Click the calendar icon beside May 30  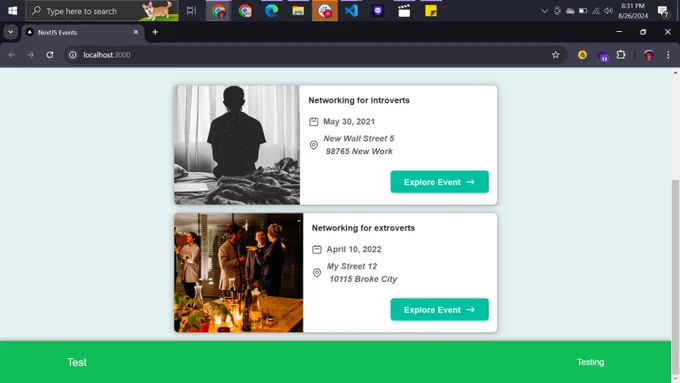pos(314,122)
